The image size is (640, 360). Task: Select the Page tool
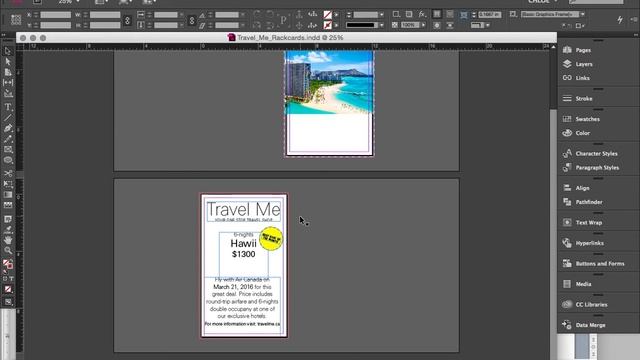pyautogui.click(x=8, y=72)
